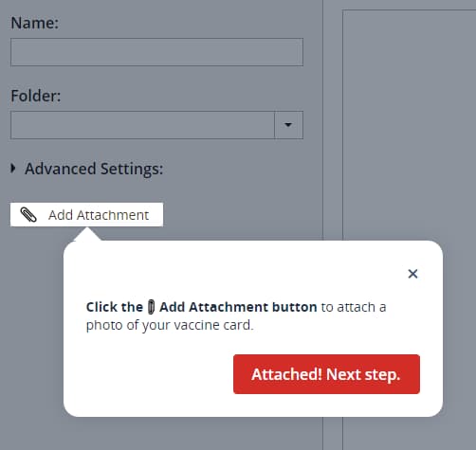Click the paperclip icon on Add Attachment
The width and height of the screenshot is (476, 450).
click(28, 215)
